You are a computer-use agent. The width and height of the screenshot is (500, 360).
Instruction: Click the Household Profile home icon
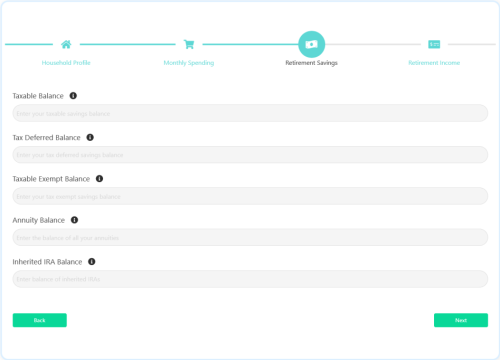(66, 44)
